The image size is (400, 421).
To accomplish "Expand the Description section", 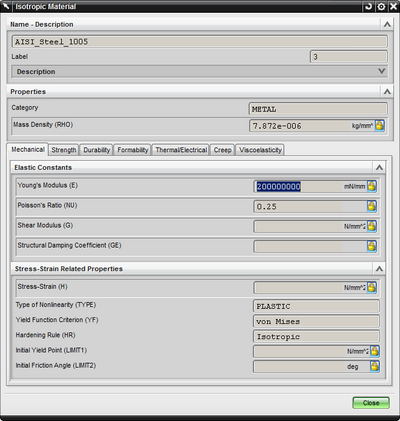I will coord(199,71).
